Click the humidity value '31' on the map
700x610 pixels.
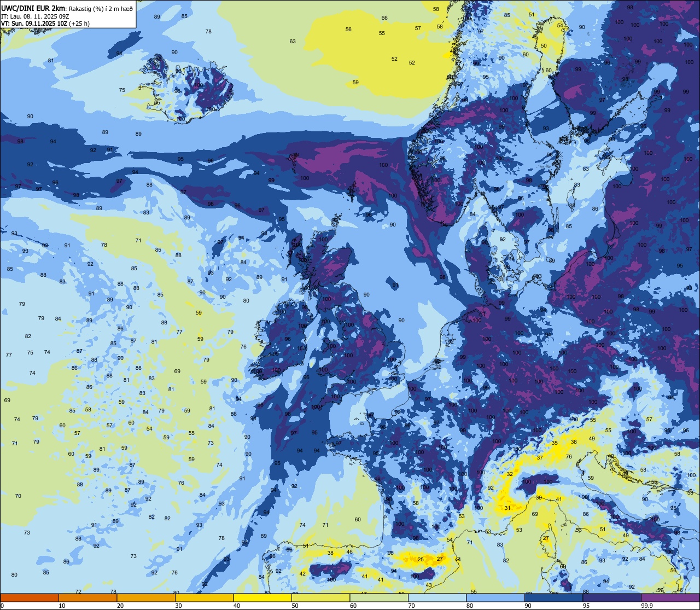[507, 508]
